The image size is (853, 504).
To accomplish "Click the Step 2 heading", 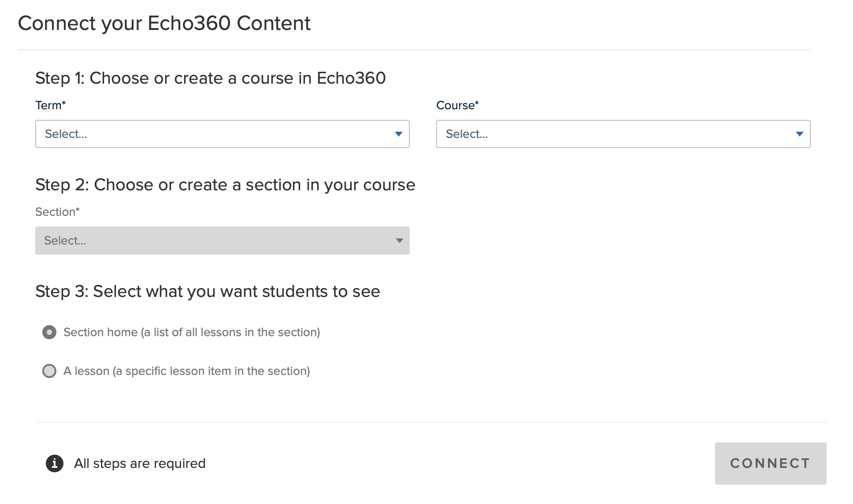I will pyautogui.click(x=225, y=185).
